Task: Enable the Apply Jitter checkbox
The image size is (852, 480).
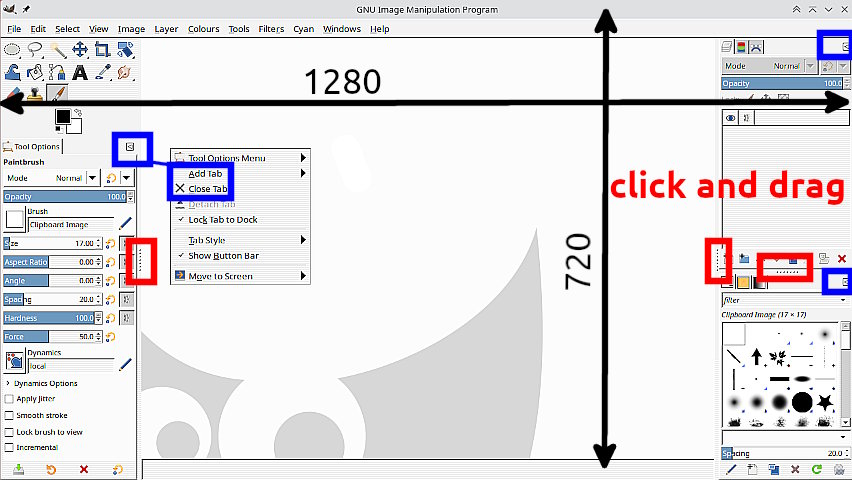Action: [x=9, y=399]
